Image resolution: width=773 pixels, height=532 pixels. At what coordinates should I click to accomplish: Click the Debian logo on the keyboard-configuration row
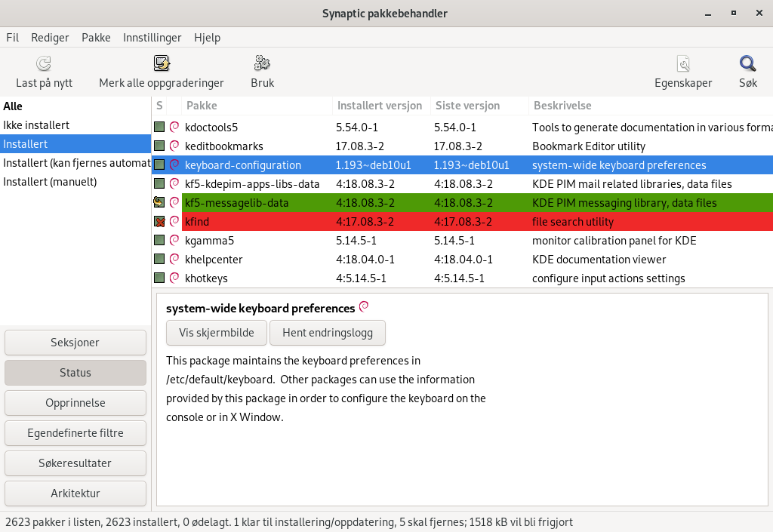[175, 164]
